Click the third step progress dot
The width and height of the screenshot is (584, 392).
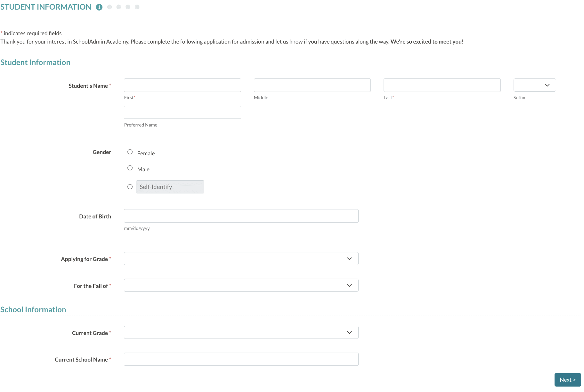click(x=119, y=7)
